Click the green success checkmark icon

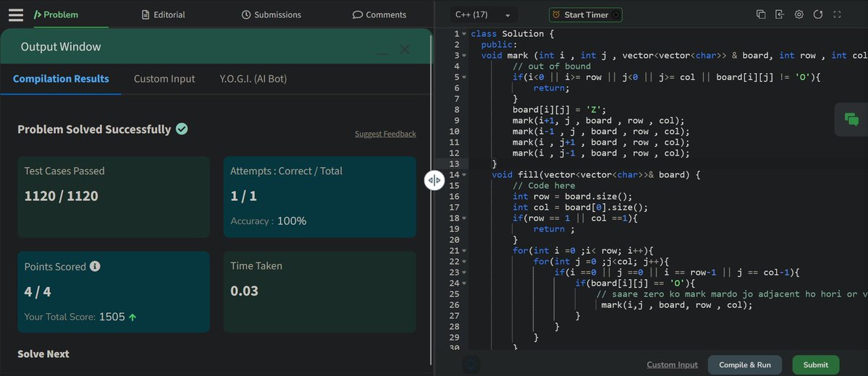(182, 129)
